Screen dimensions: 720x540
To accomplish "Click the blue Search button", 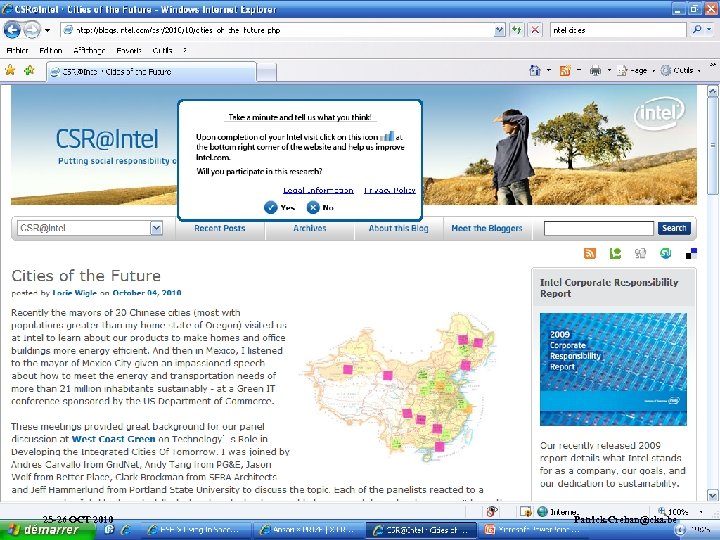I will 674,228.
